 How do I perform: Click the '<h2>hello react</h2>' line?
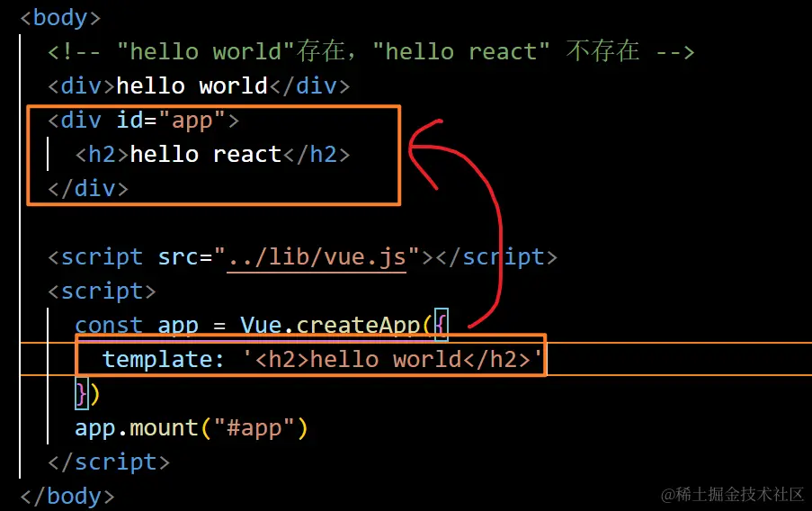213,155
